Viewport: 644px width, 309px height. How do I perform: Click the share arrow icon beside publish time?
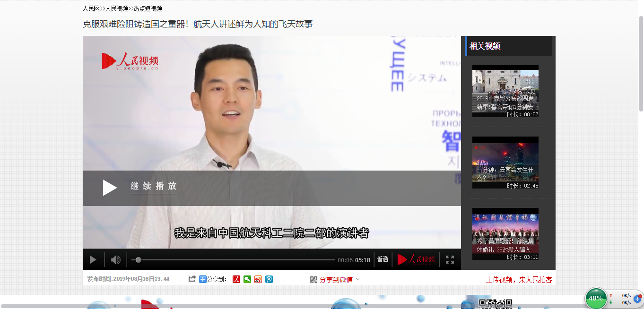point(192,279)
